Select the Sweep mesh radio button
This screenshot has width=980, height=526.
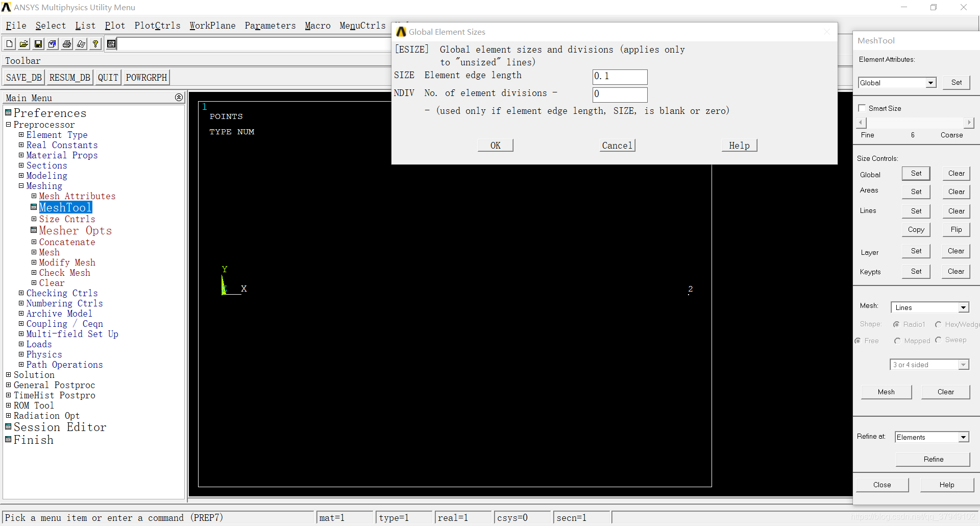(x=938, y=340)
